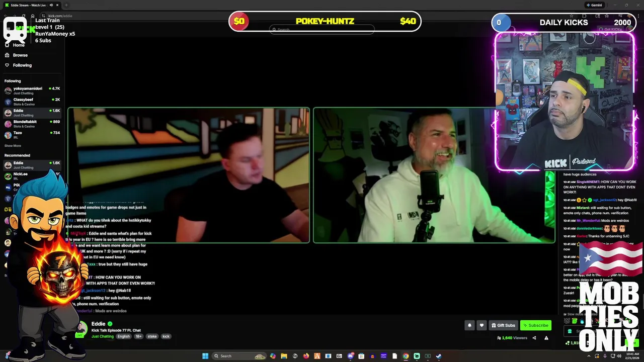Click the Eddie streamer name
644x362 pixels.
[98, 324]
